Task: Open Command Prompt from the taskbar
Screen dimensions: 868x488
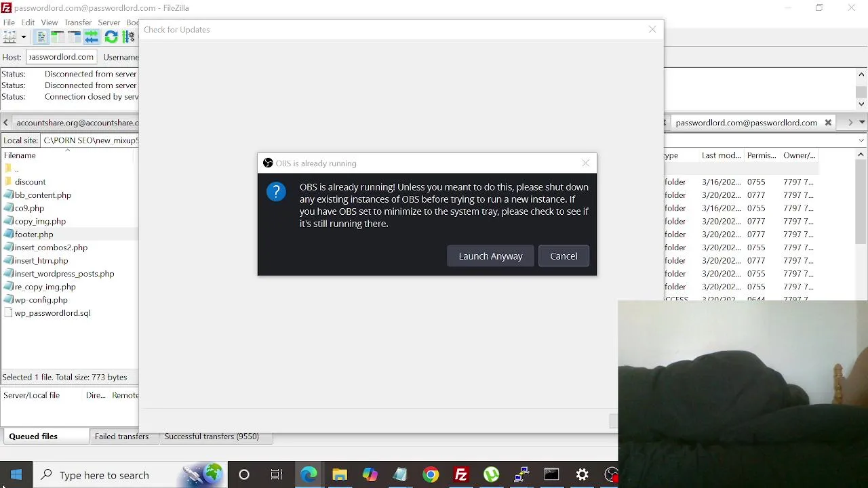Action: coord(551,475)
